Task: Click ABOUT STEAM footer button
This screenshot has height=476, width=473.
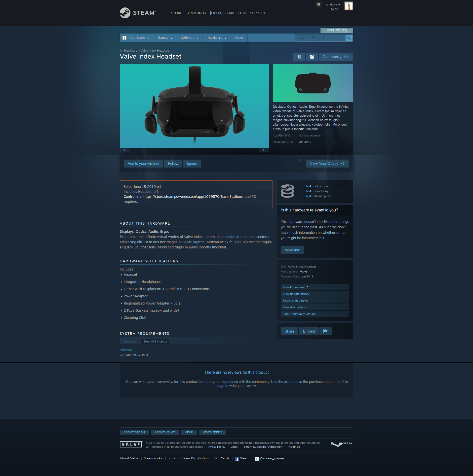Action: [134, 432]
